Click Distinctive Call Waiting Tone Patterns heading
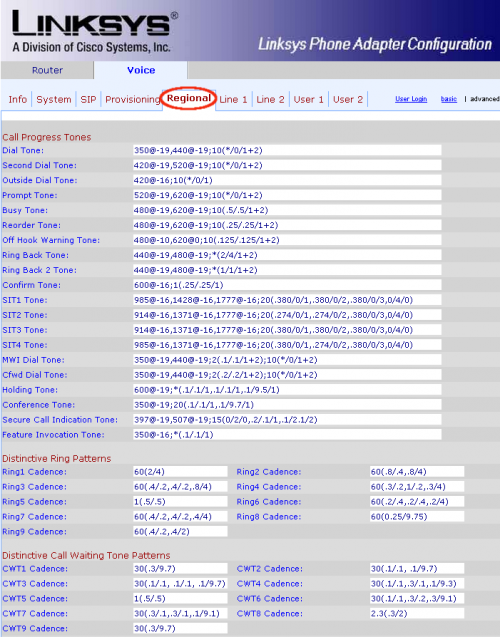 tap(86, 555)
